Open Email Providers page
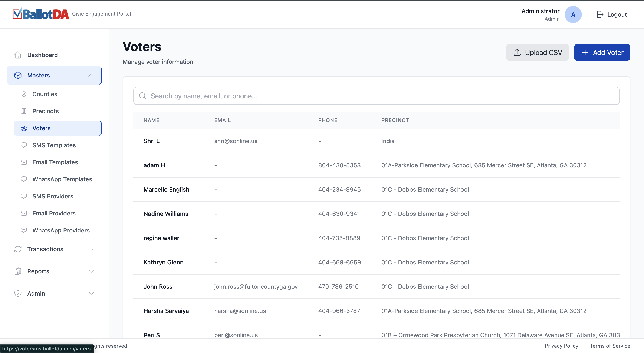This screenshot has width=644, height=353. click(x=57, y=213)
